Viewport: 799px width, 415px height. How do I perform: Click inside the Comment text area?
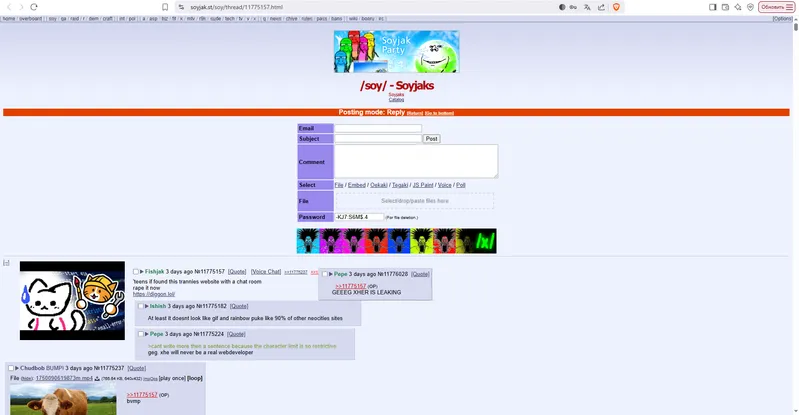click(x=415, y=161)
